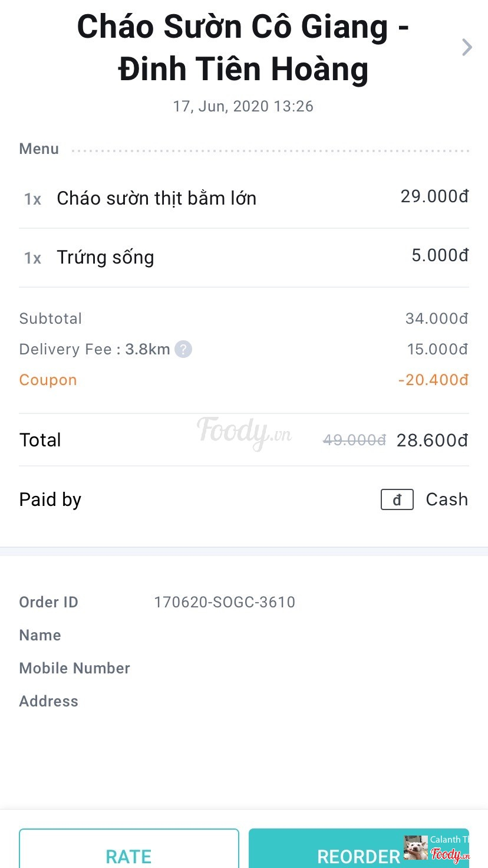Click the delivery fee help question icon
488x868 pixels.
pyautogui.click(x=183, y=349)
